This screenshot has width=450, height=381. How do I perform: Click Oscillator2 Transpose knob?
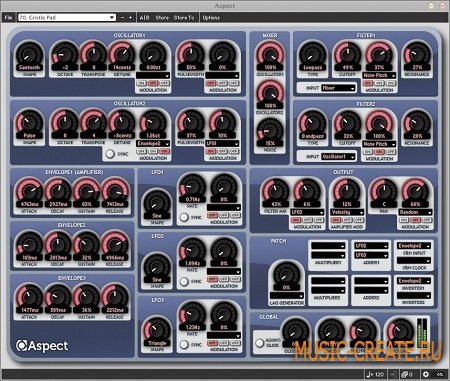[x=94, y=122]
